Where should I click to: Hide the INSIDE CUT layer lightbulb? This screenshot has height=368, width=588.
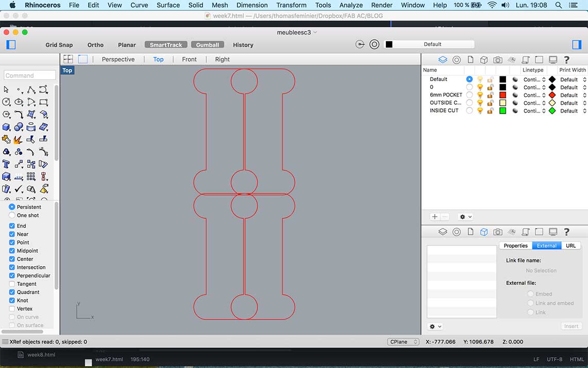pyautogui.click(x=480, y=110)
